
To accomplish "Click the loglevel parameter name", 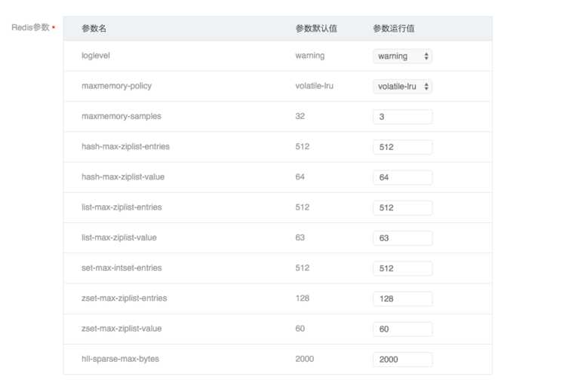I will (96, 56).
